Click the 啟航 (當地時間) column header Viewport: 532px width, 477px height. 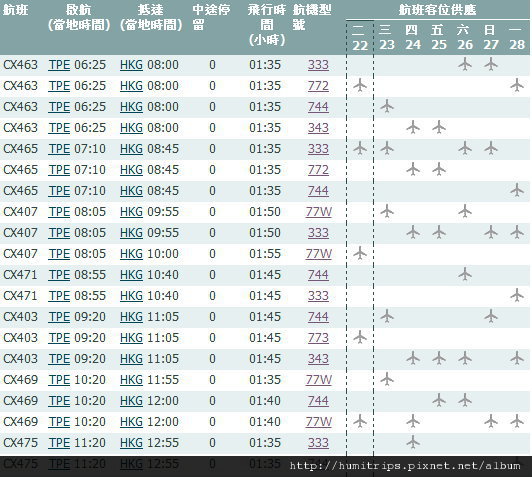[x=79, y=17]
